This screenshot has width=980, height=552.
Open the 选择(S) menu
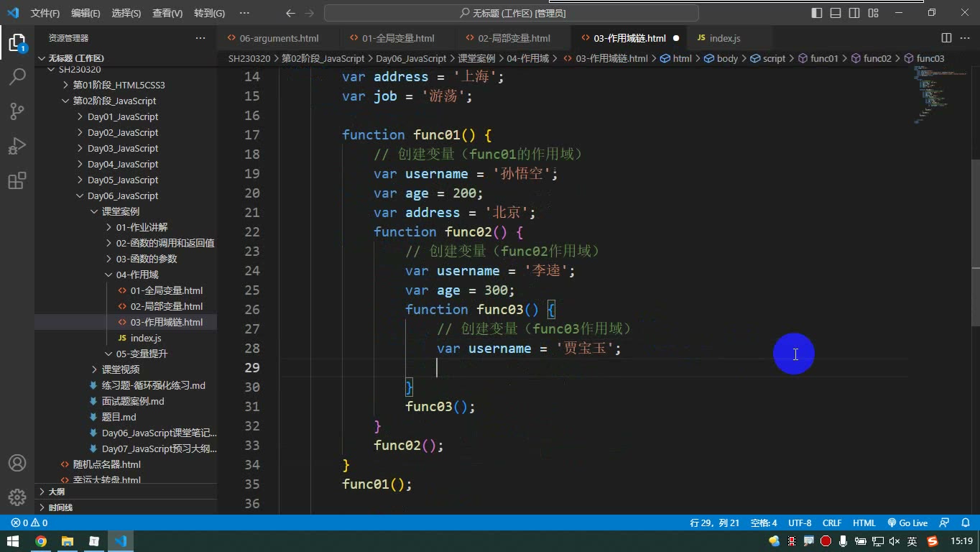126,13
